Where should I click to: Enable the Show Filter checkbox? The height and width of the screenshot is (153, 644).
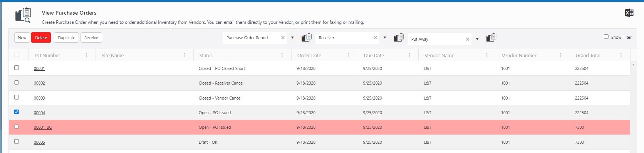pyautogui.click(x=606, y=37)
